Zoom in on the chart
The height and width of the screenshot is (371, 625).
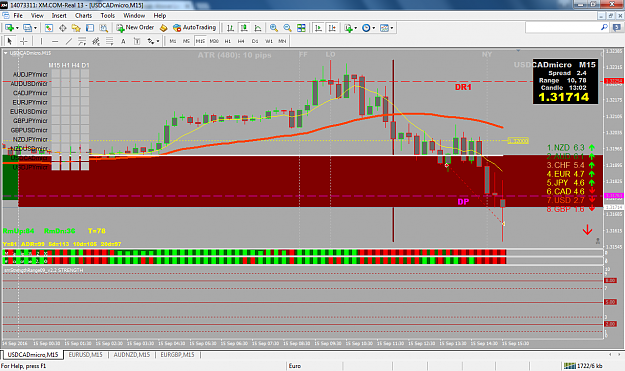coord(273,28)
